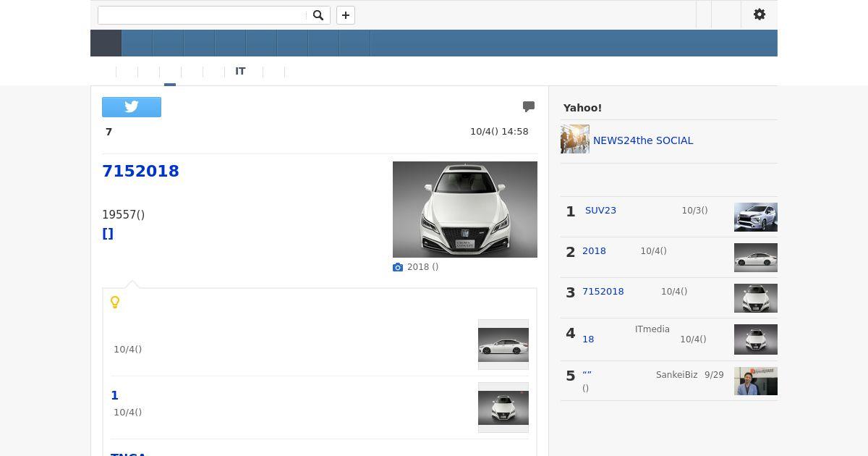Screen dimensions: 868x456
Task: Click thumbnail for ranking 3 car
Action: pos(756,298)
